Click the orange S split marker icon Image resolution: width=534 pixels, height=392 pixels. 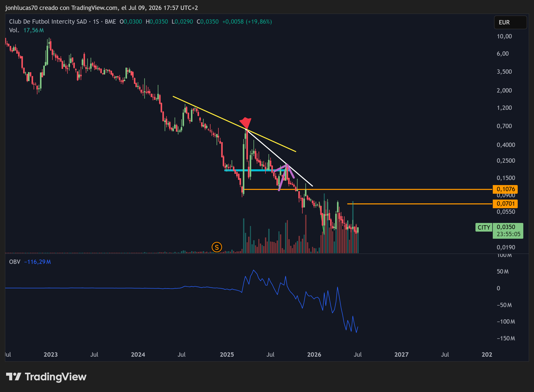[x=217, y=247]
